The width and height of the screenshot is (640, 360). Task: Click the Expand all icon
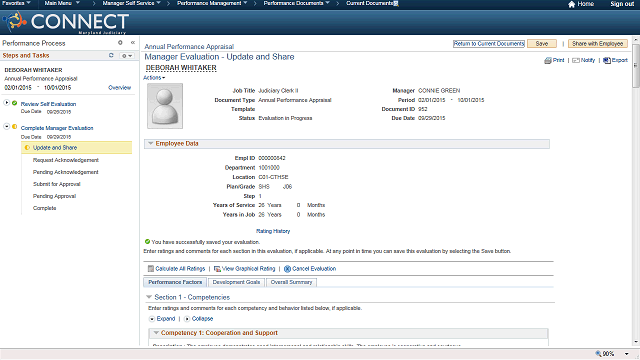pyautogui.click(x=152, y=319)
